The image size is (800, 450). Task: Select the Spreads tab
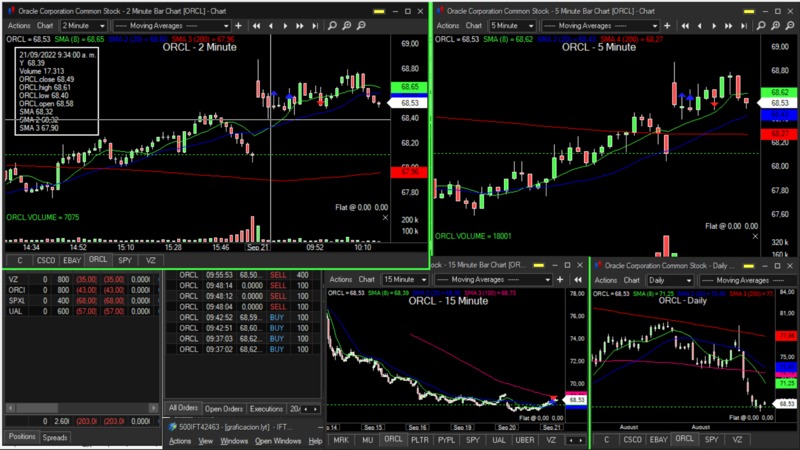click(x=55, y=437)
